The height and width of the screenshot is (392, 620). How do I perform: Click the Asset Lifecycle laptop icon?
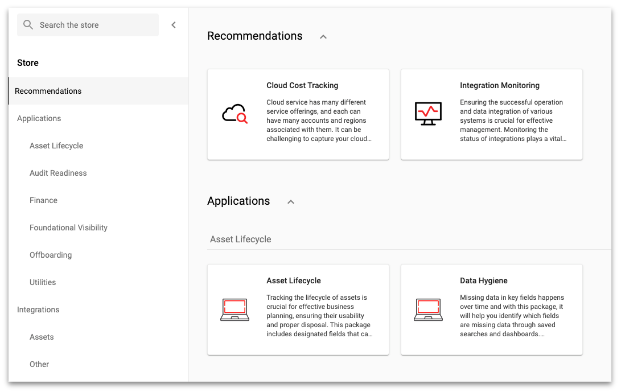pos(234,309)
